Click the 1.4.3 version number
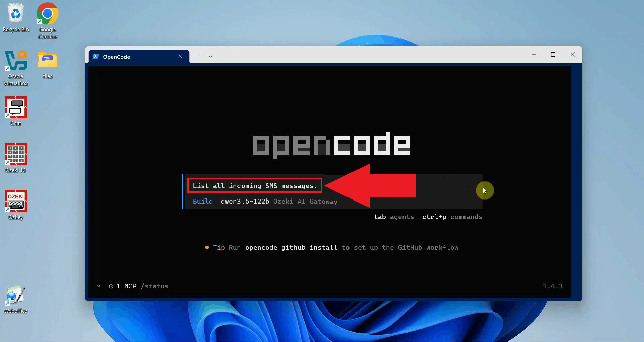644x342 pixels. (x=553, y=286)
